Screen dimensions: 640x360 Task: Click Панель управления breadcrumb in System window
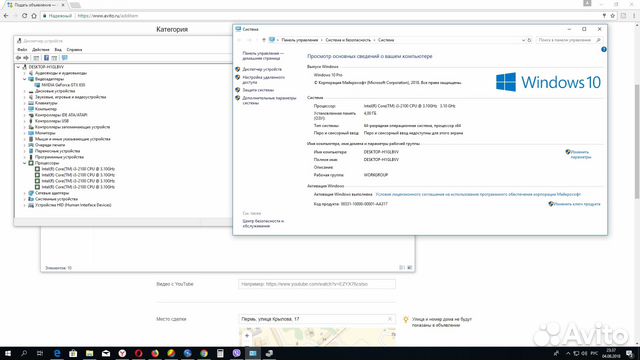(x=300, y=40)
